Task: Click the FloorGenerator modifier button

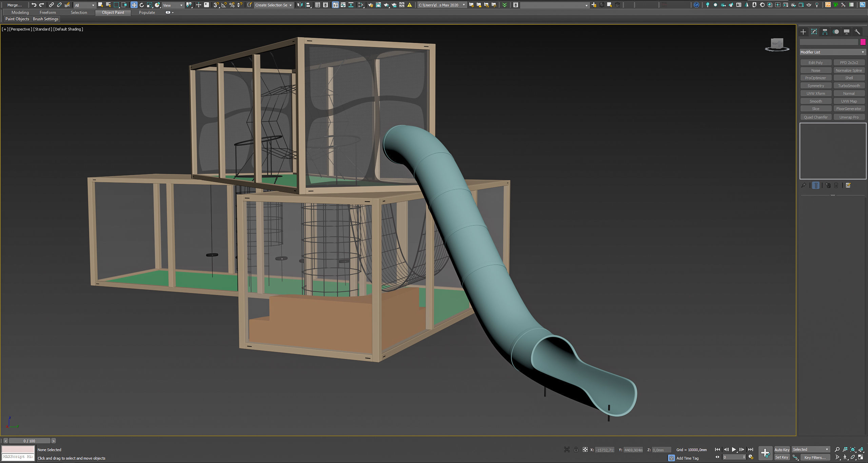Action: pos(849,109)
